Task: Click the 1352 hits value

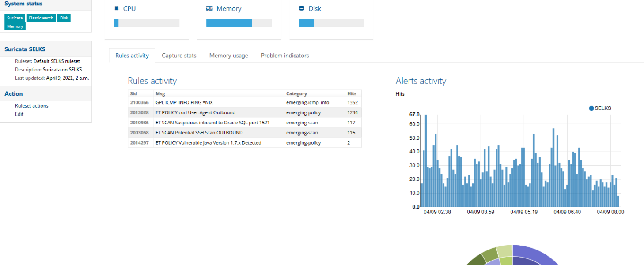Action: click(352, 102)
